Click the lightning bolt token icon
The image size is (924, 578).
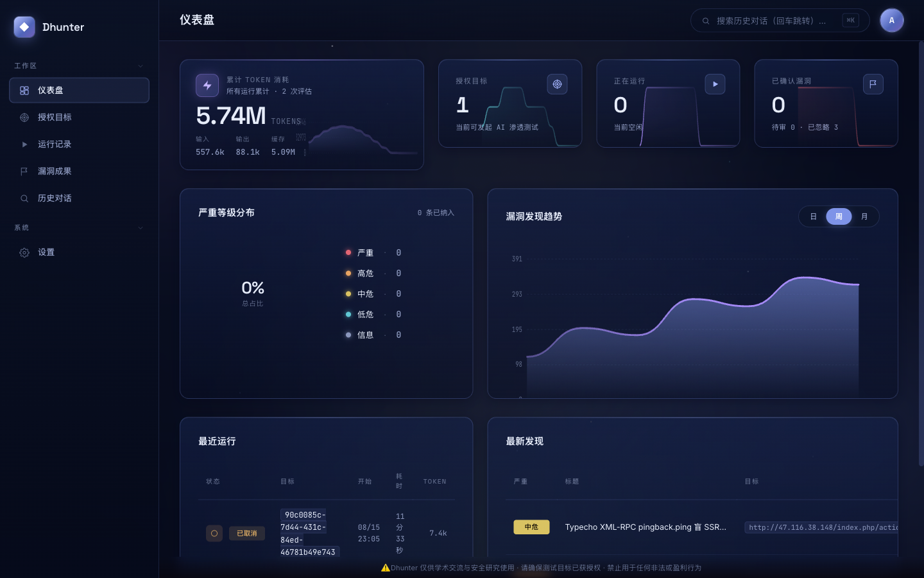point(207,85)
